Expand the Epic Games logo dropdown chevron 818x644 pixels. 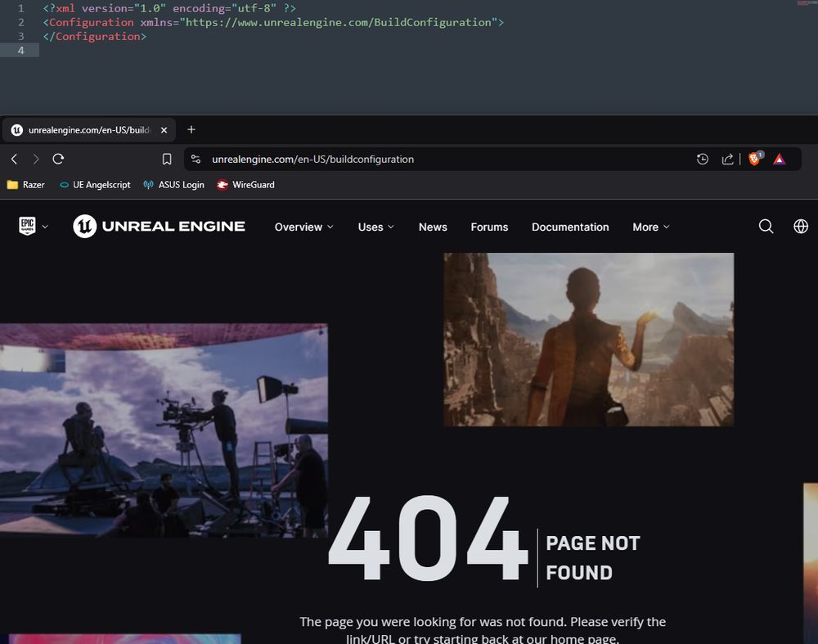point(45,227)
